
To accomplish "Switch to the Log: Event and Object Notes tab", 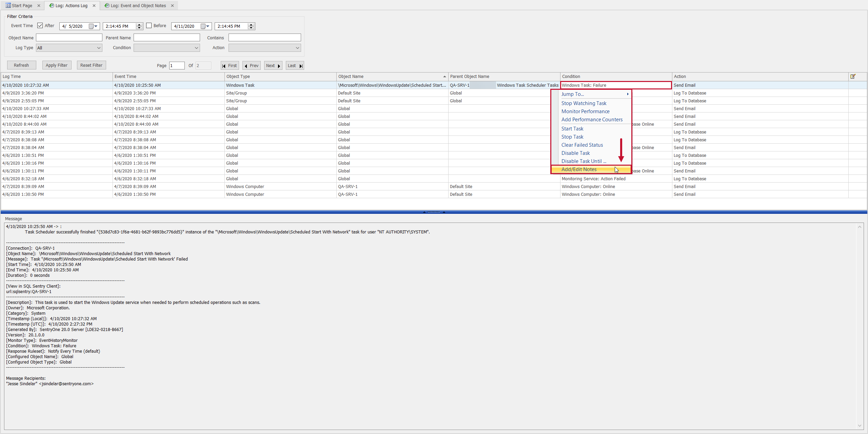I will tap(136, 5).
